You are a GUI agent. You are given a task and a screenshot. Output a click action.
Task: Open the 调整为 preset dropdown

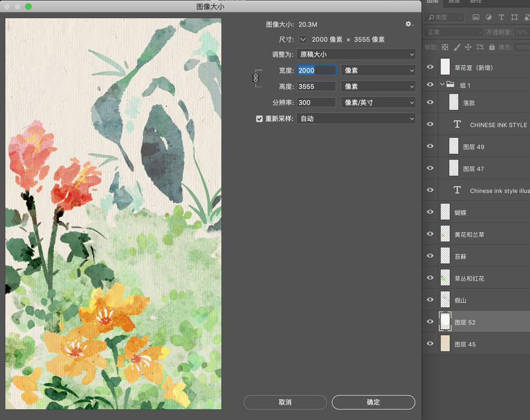(356, 54)
